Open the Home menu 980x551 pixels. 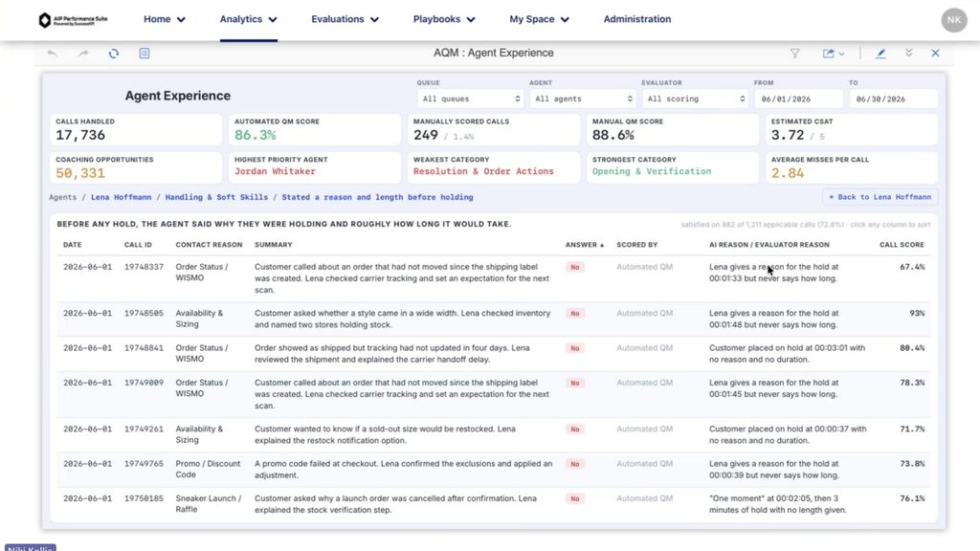click(x=165, y=19)
